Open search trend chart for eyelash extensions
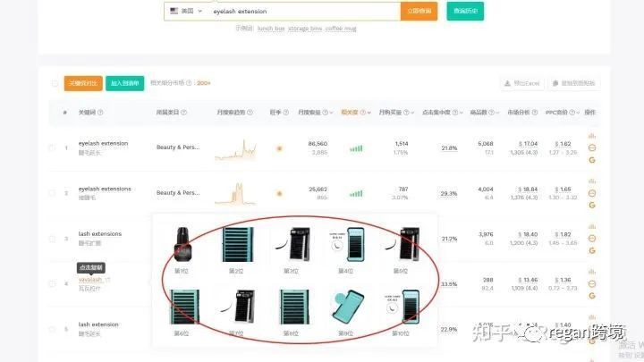 [x=236, y=194]
